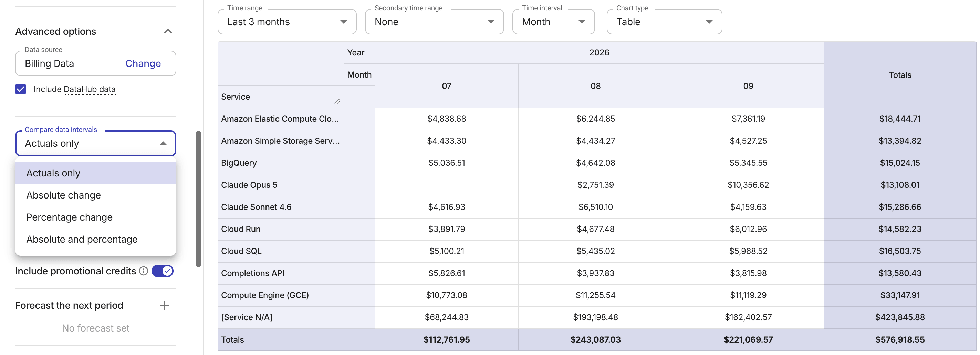Select Amazon Elastic Compute Cloud row label
This screenshot has width=980, height=355.
coord(296,119)
